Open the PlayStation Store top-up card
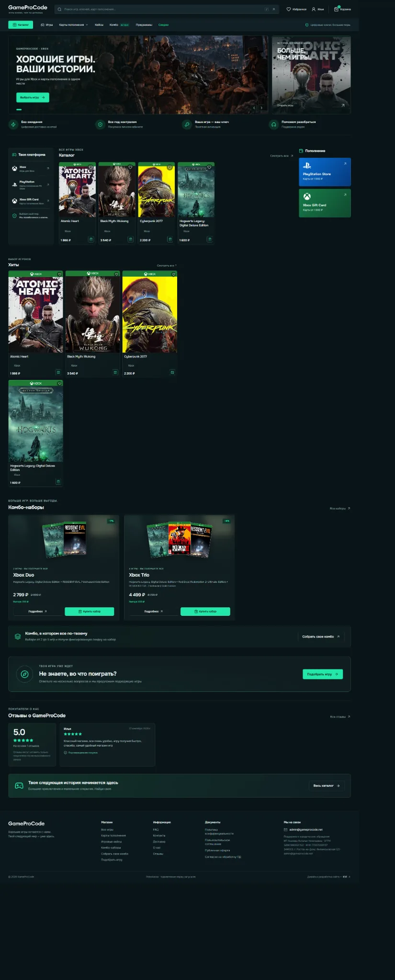 pyautogui.click(x=325, y=172)
